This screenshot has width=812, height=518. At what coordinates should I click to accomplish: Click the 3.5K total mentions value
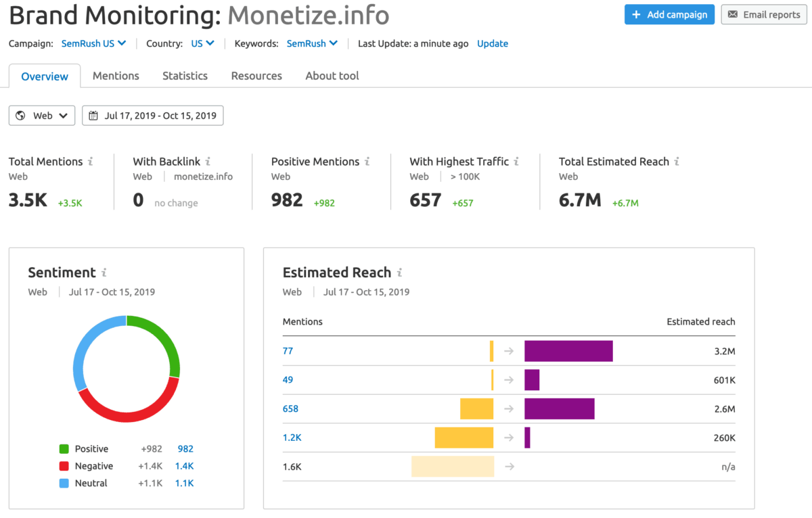pyautogui.click(x=28, y=199)
